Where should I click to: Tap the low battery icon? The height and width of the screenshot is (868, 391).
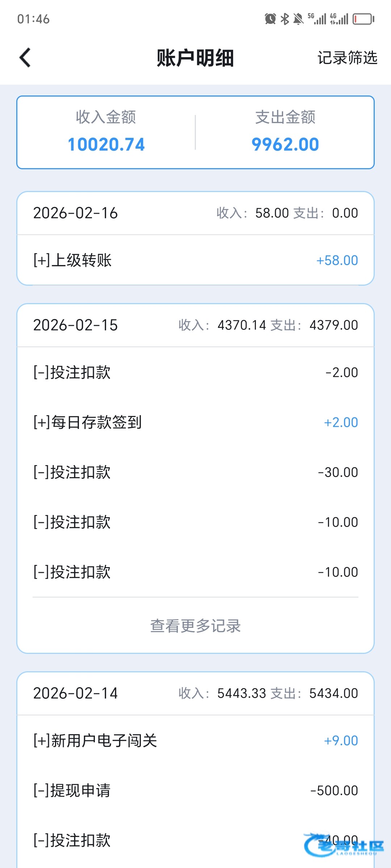tap(363, 19)
